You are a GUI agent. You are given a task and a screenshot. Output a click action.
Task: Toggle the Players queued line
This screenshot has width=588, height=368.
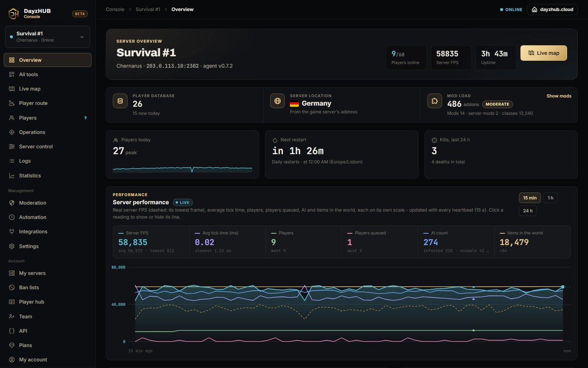pos(380,242)
